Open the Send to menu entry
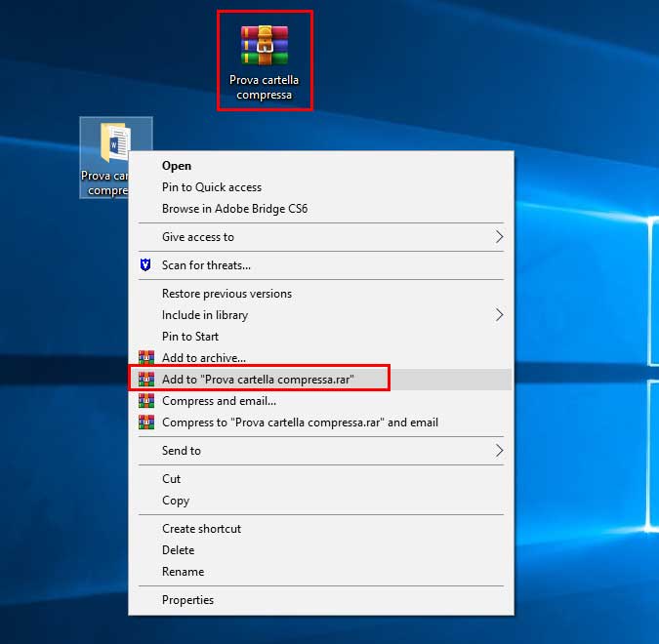The height and width of the screenshot is (644, 659). tap(321, 451)
